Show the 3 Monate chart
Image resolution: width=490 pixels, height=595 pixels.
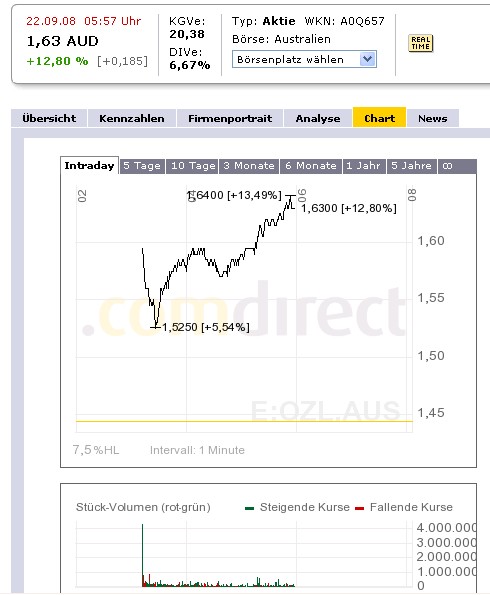point(249,166)
